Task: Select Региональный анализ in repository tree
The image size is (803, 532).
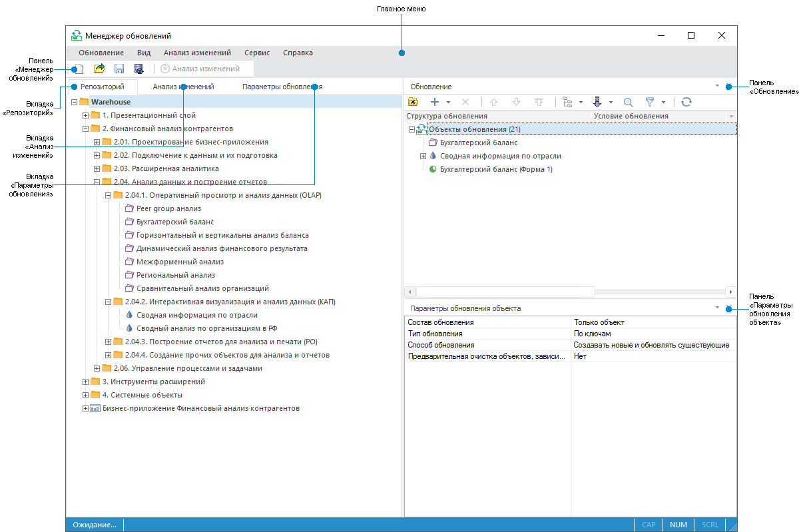Action: pos(176,275)
